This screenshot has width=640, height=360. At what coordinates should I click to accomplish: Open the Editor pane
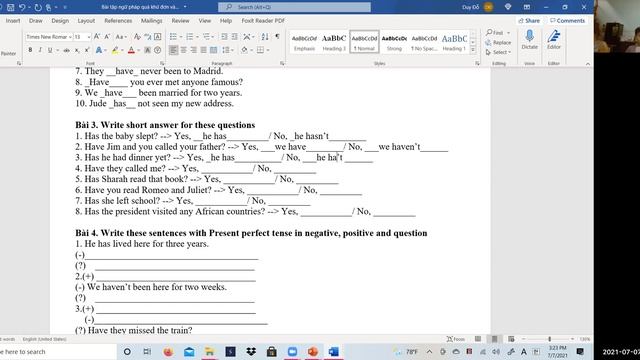click(x=553, y=40)
